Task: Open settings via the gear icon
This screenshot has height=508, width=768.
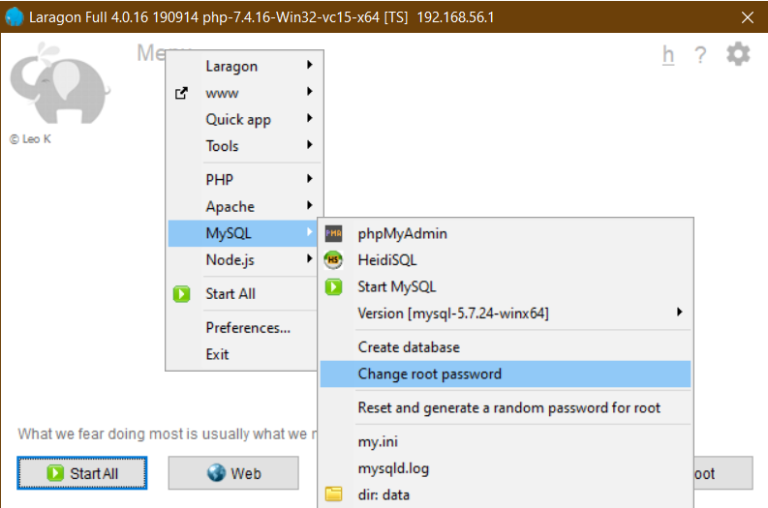Action: pos(738,54)
